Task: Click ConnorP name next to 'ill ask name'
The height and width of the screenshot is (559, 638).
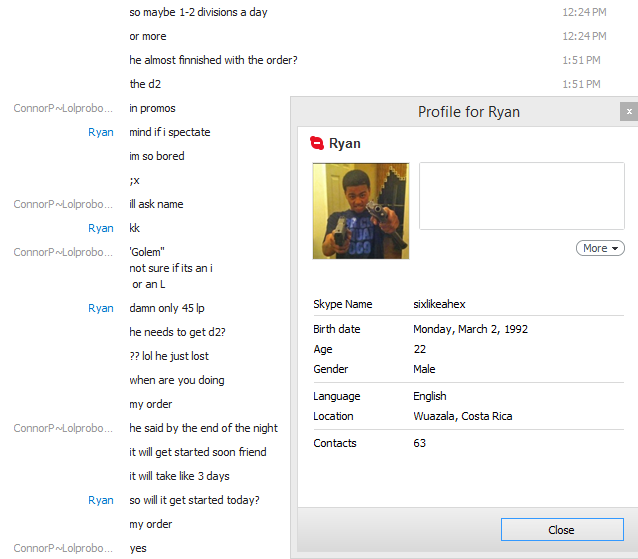Action: (x=63, y=204)
